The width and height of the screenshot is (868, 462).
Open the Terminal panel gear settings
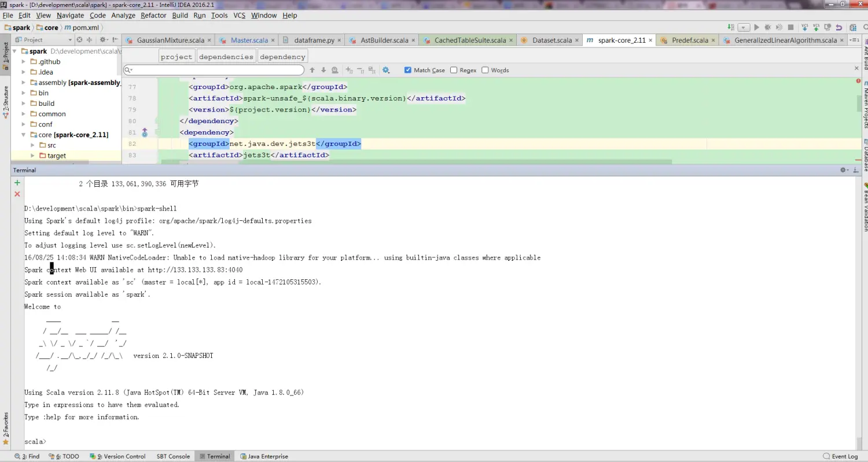point(844,170)
